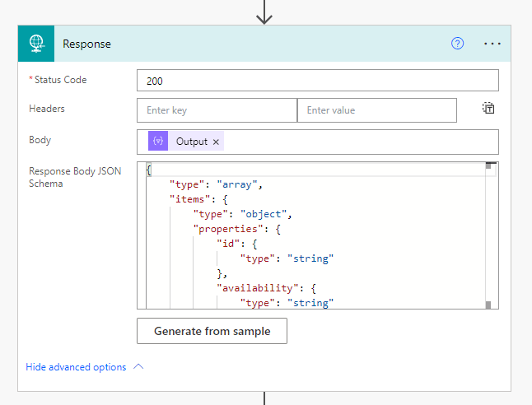Collapse using chevron beside Hide advanced options
Screen dimensions: 532x405
pos(138,366)
